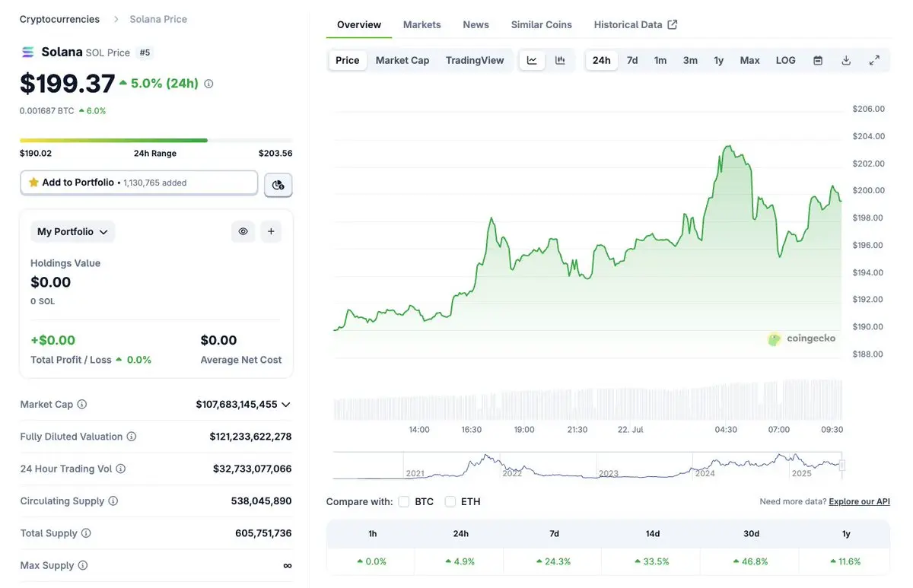Open the Max Supply info icon
Image resolution: width=913 pixels, height=588 pixels.
(83, 565)
